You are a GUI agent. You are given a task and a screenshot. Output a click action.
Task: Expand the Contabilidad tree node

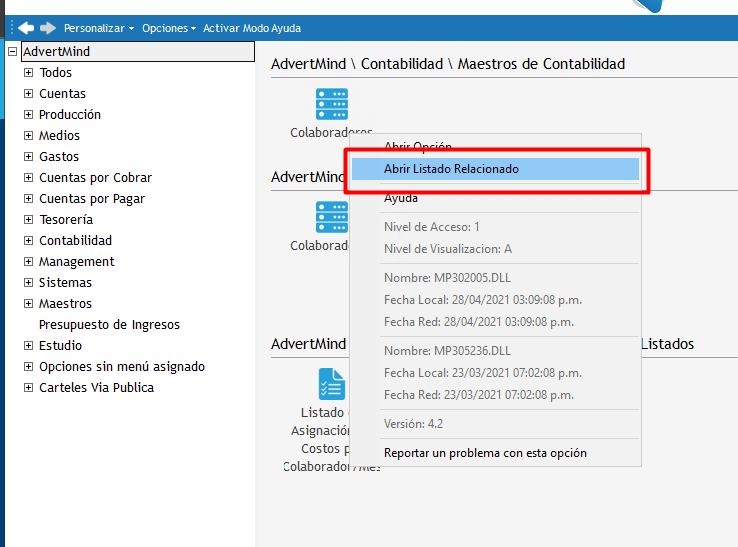[x=29, y=241]
